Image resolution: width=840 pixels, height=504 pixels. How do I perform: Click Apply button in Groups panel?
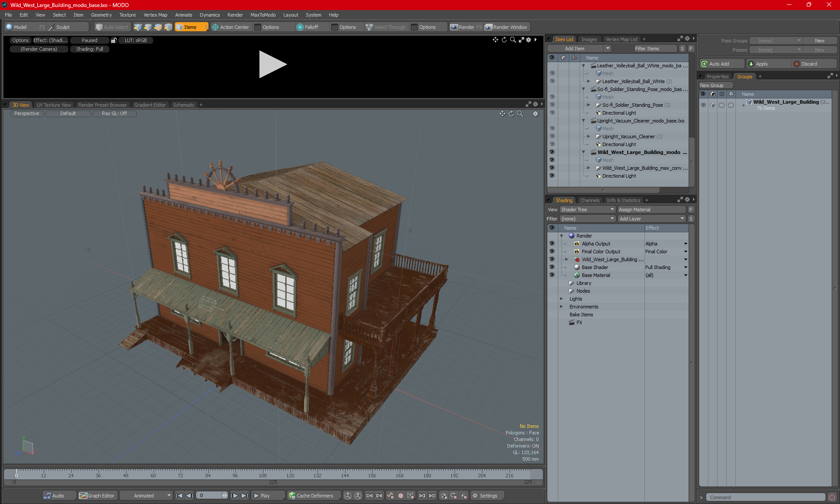pyautogui.click(x=769, y=64)
